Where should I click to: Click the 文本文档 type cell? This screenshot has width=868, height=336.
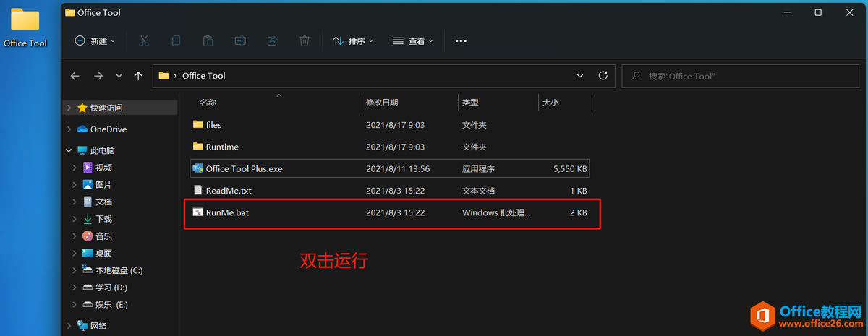click(x=479, y=191)
